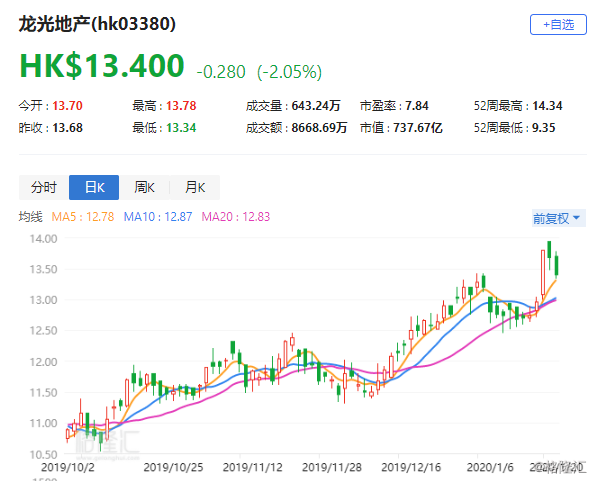Add stock to watchlist via +自选 button
The image size is (594, 481).
click(x=558, y=25)
